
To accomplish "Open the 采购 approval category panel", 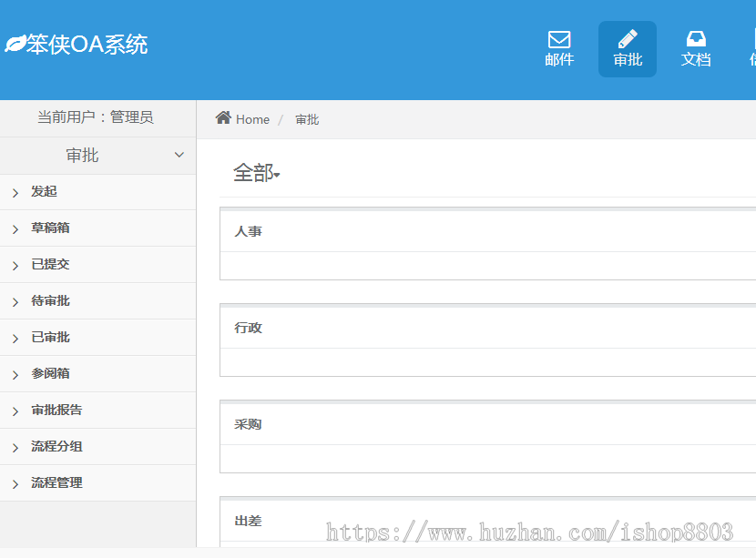I will coord(248,423).
